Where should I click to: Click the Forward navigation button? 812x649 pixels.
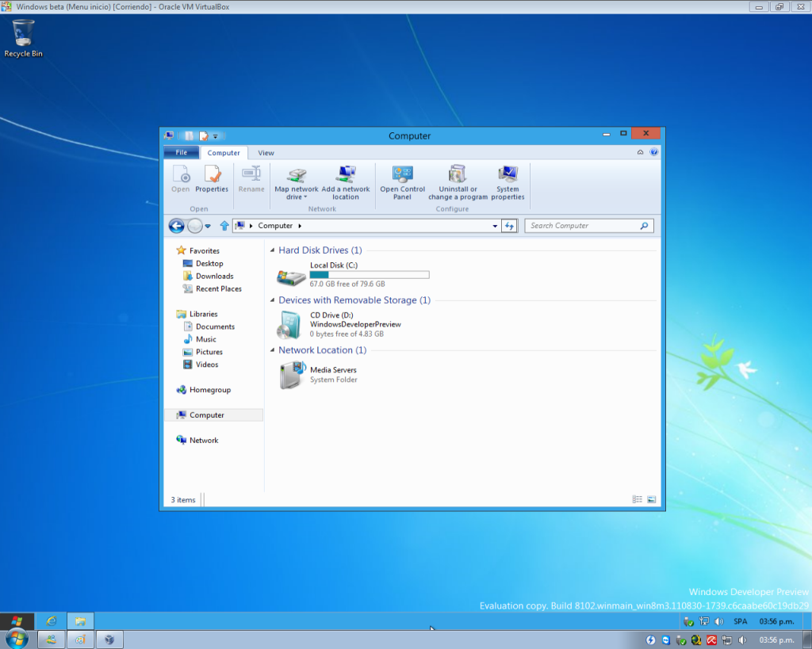[x=195, y=226]
